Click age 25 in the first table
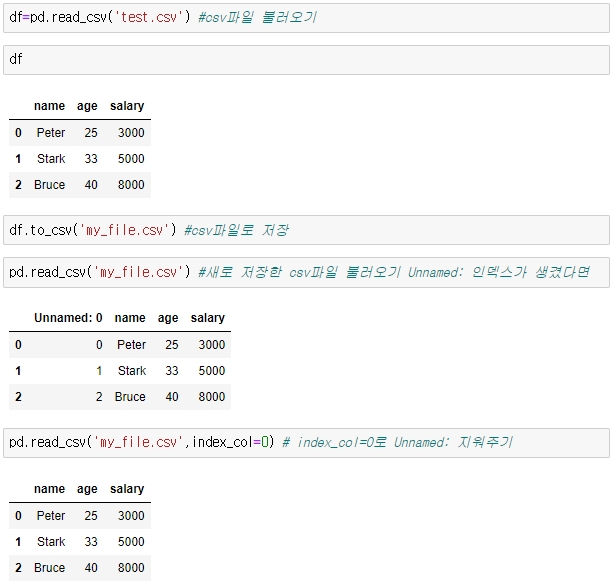The image size is (614, 586). coord(91,133)
